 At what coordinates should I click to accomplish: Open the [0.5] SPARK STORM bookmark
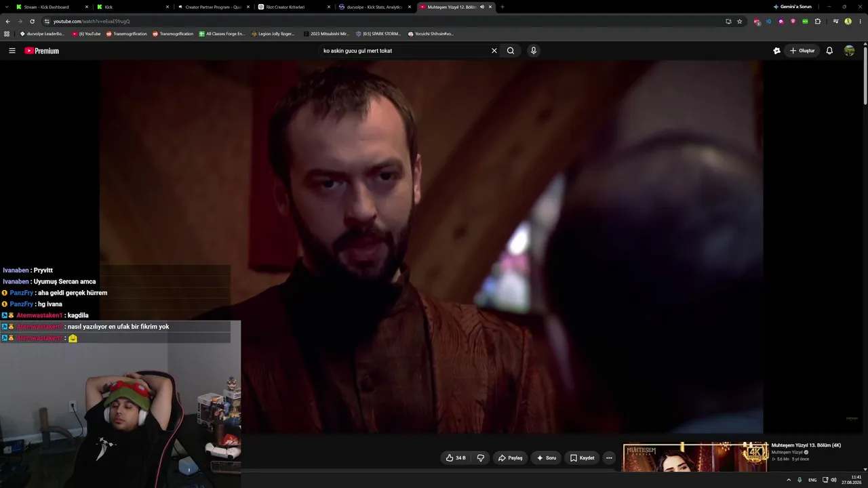[378, 33]
